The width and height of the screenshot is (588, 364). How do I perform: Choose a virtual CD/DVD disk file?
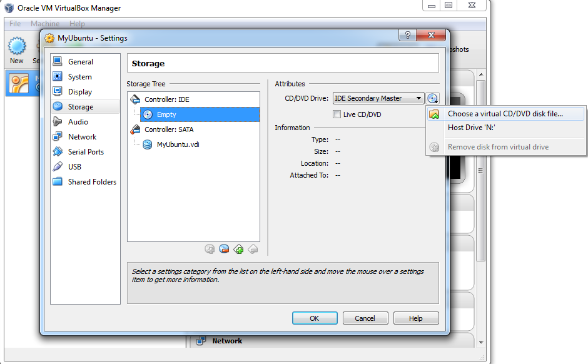click(505, 114)
